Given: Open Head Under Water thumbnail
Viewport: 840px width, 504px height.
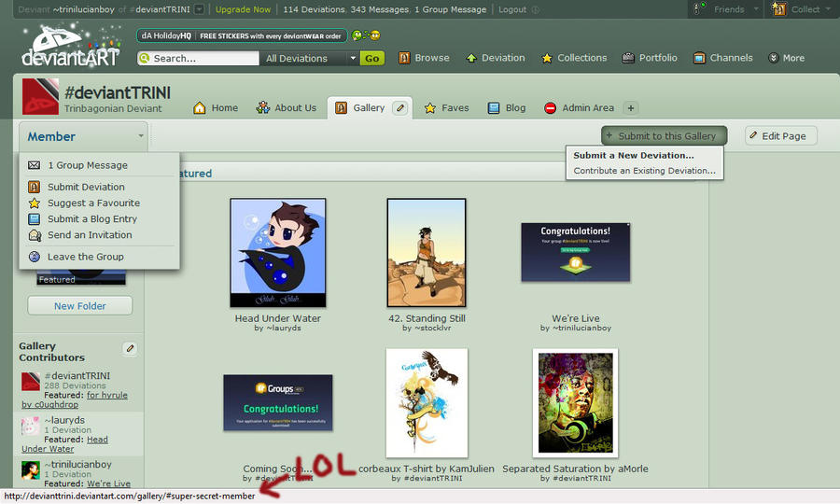Looking at the screenshot, I should point(277,252).
